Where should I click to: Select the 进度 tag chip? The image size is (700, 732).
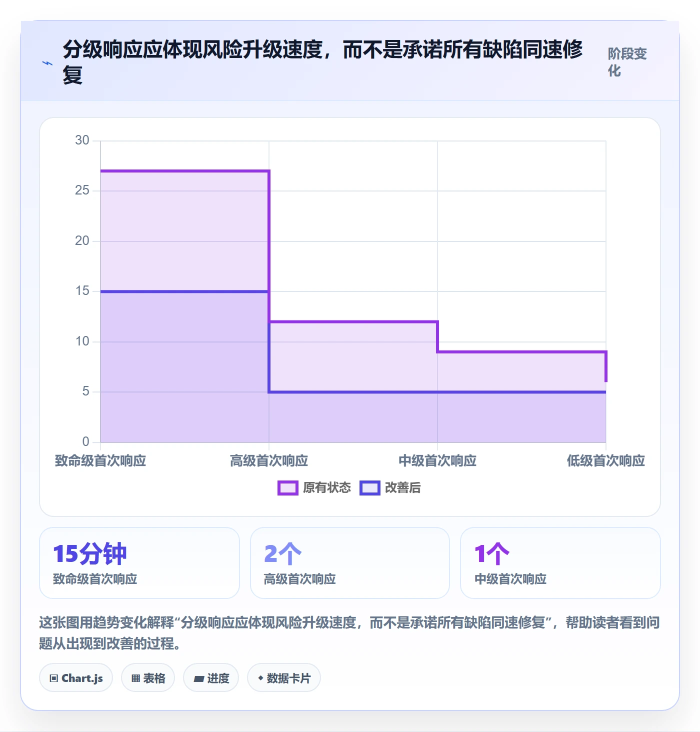[211, 678]
